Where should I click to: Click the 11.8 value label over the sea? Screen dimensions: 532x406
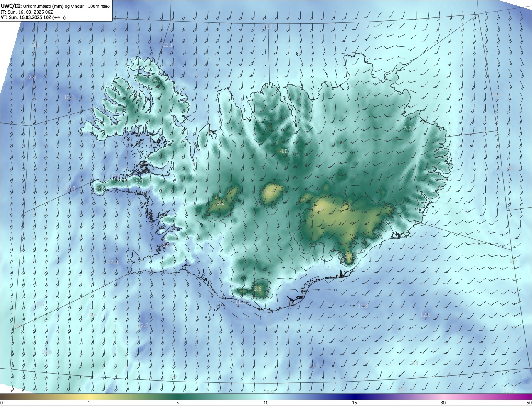click(x=363, y=306)
